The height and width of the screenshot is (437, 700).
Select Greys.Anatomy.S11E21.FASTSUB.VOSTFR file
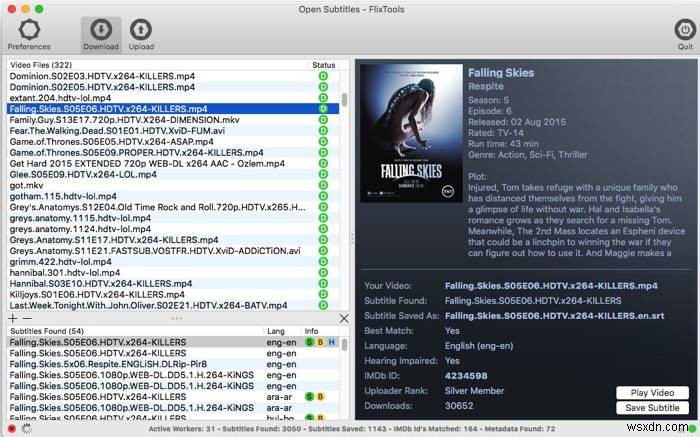173,251
